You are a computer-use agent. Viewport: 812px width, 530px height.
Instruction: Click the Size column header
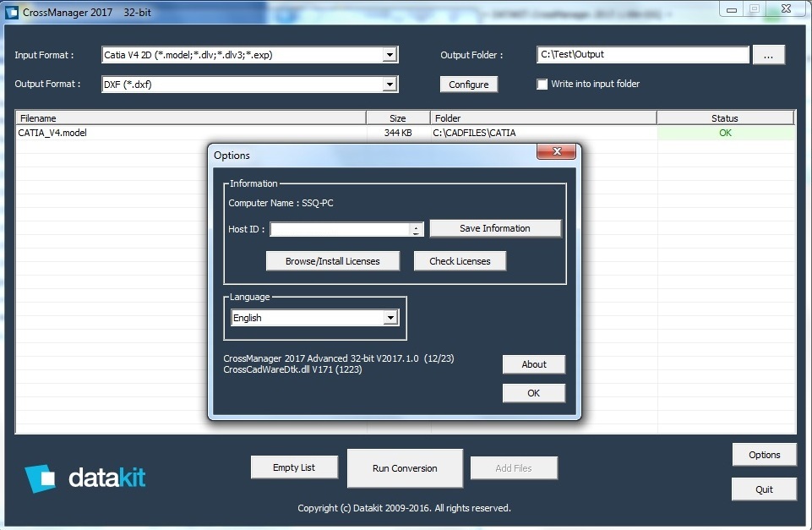398,118
